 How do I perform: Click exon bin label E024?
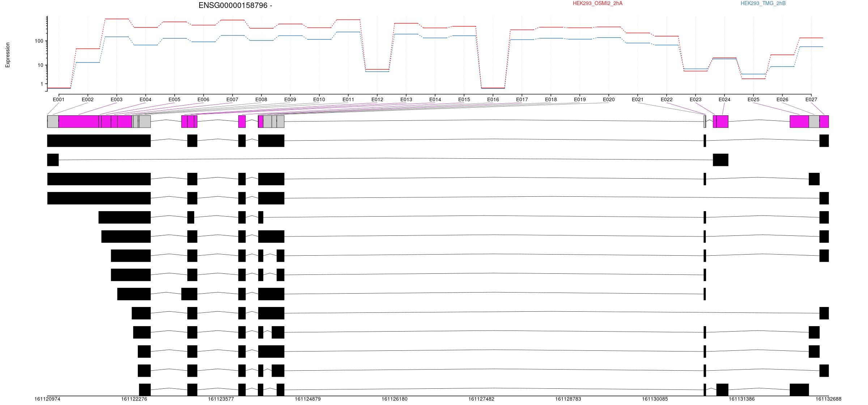724,99
